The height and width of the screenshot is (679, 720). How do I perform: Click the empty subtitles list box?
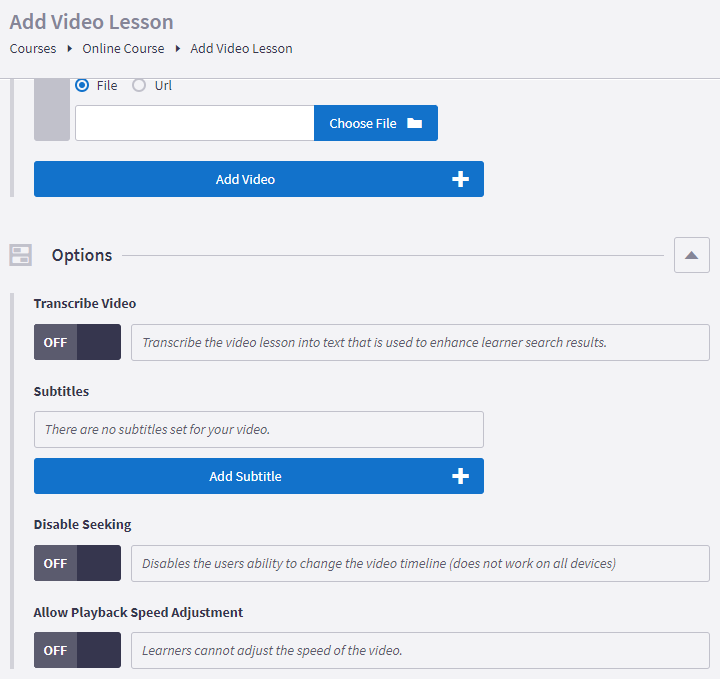(x=258, y=429)
